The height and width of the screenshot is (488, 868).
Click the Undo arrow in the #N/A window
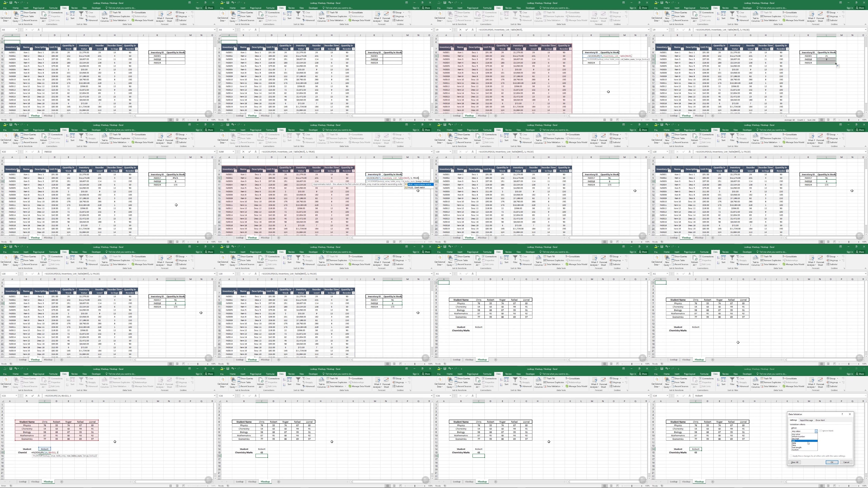click(16, 125)
